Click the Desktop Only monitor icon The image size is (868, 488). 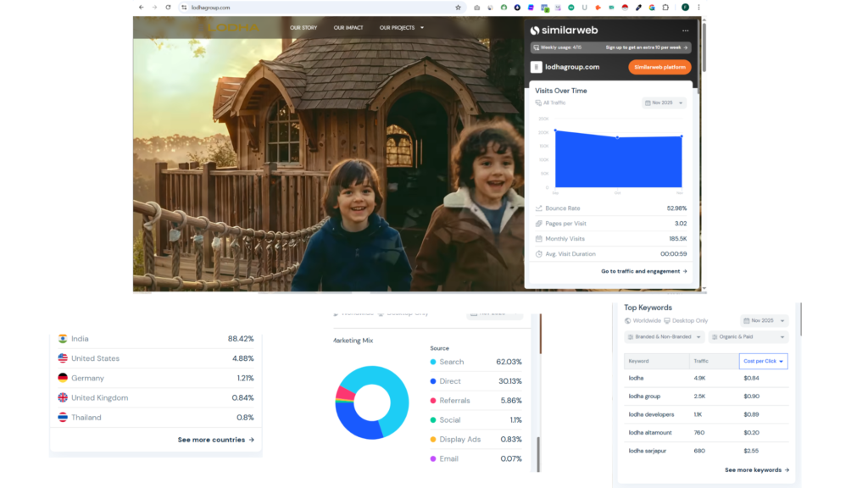click(x=667, y=320)
